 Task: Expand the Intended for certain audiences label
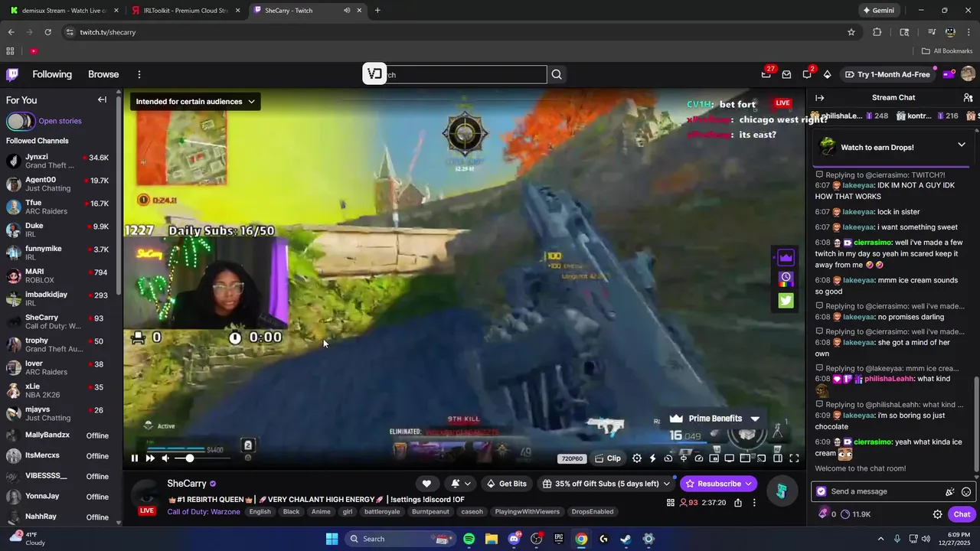tap(195, 101)
